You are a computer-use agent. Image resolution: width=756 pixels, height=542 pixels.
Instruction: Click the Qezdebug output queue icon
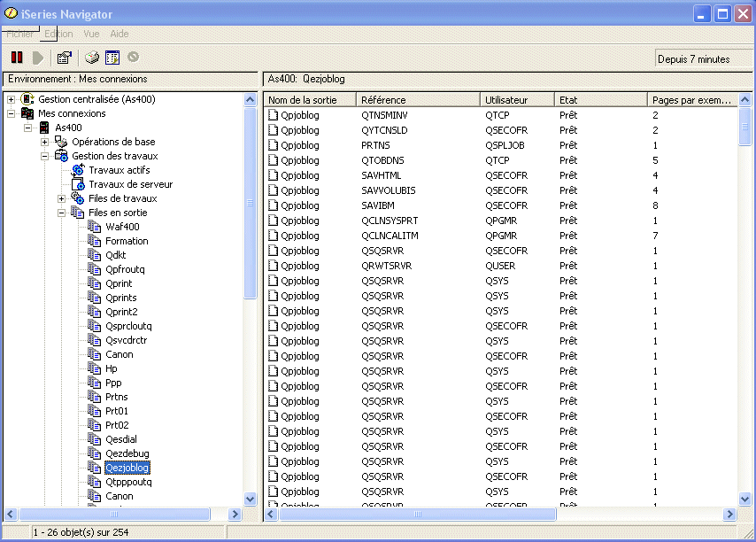[x=95, y=453]
